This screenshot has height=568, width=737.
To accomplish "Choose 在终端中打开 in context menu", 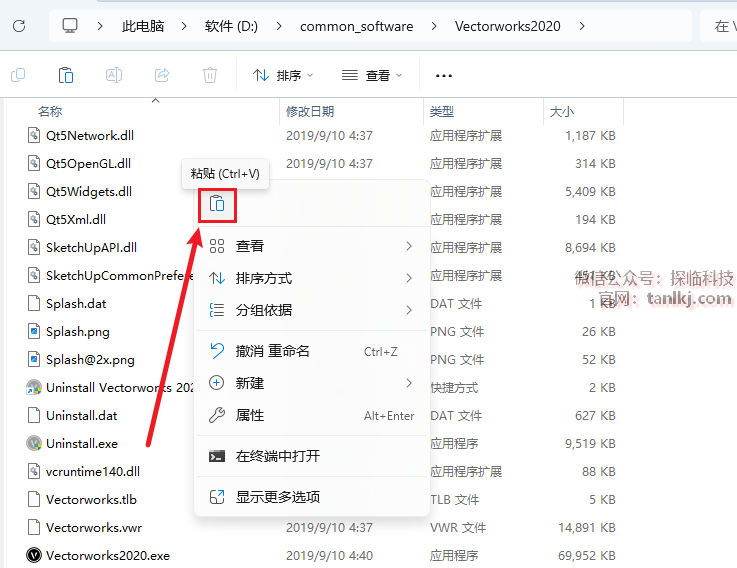I will (x=312, y=456).
